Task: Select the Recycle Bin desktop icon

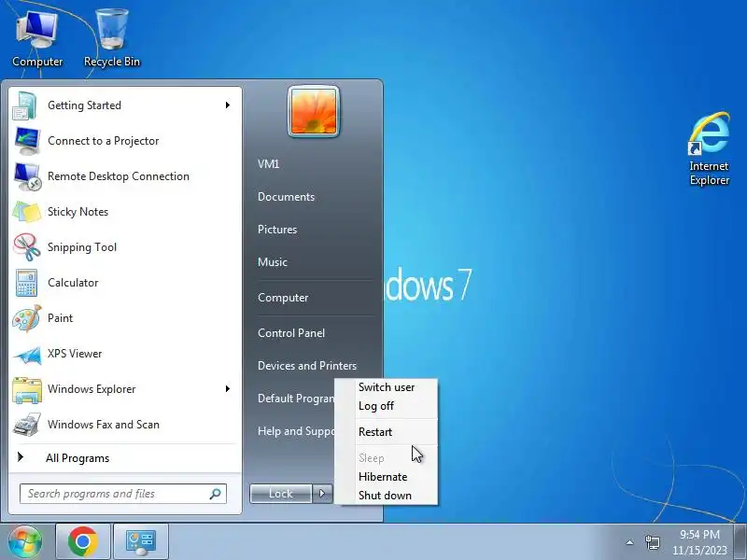Action: (x=112, y=39)
